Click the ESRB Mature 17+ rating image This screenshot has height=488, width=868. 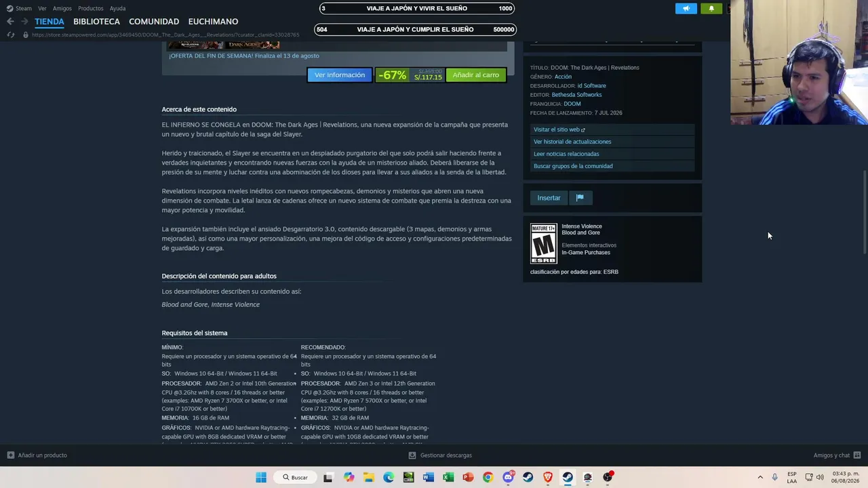[543, 243]
